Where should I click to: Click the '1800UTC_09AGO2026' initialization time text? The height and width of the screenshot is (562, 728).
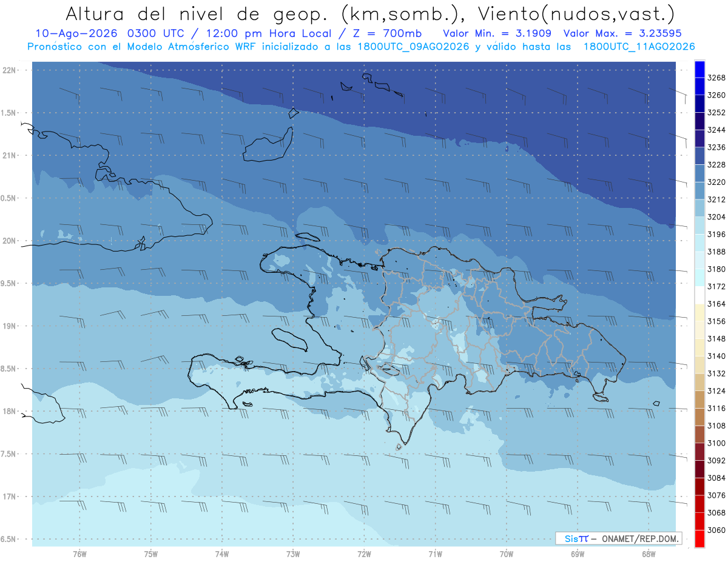coord(413,47)
